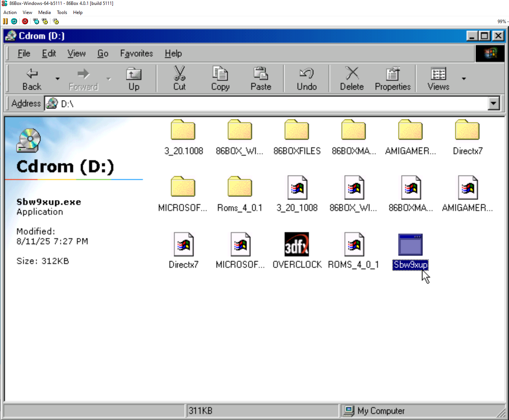Image resolution: width=509 pixels, height=420 pixels.
Task: Click the Paste clipboard icon
Action: click(261, 79)
